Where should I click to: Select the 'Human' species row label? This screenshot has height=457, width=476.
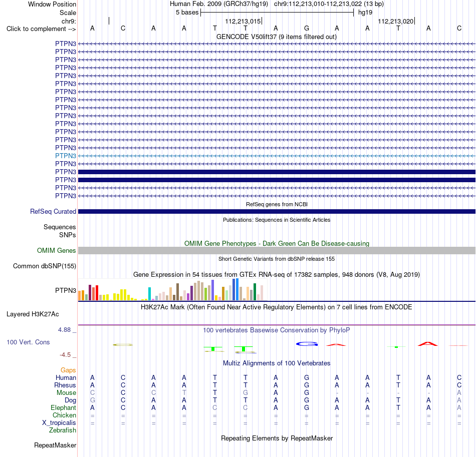[66, 377]
